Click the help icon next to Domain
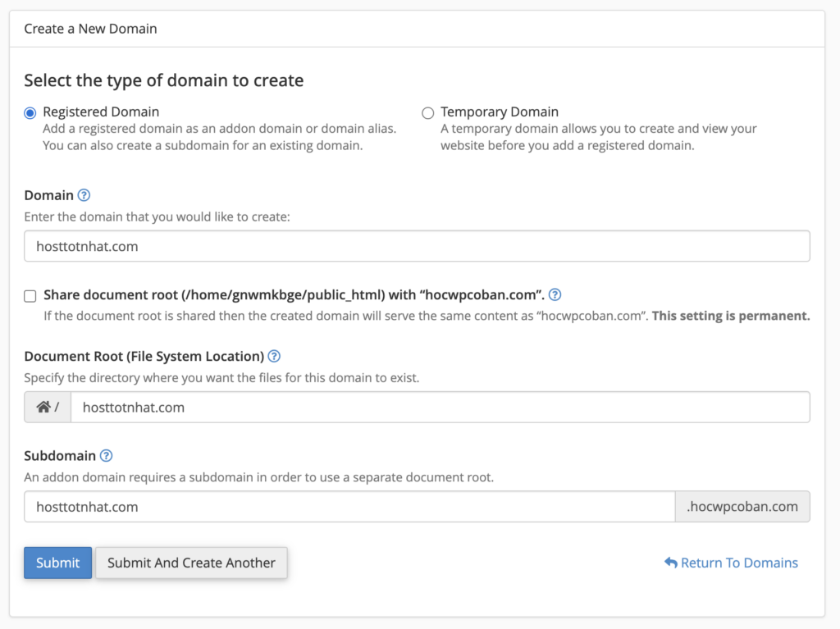Screen dimensions: 840x629 coord(84,196)
